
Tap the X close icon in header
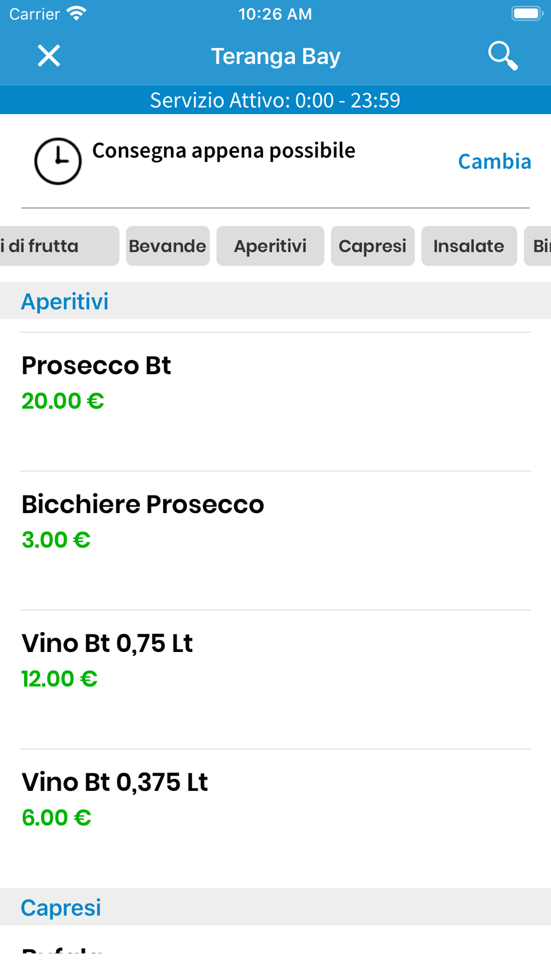48,56
